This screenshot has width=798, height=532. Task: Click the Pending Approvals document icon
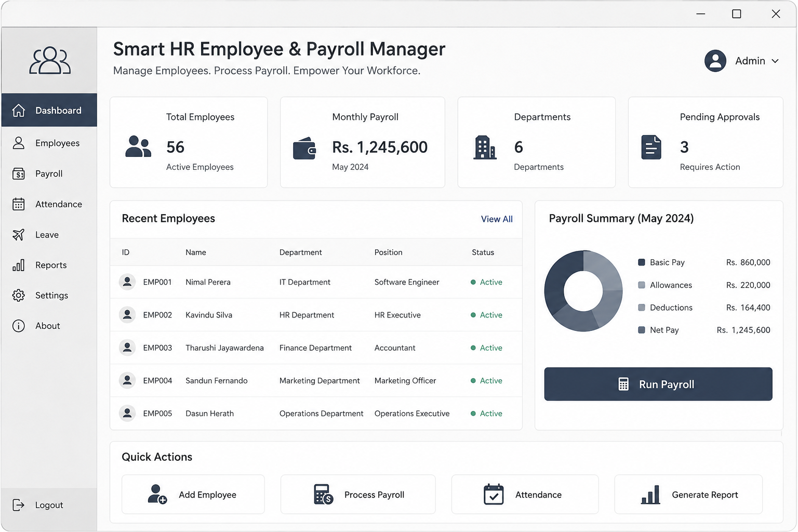[651, 147]
